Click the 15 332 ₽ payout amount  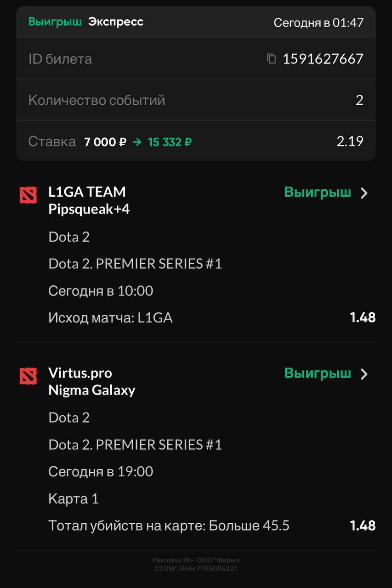pos(170,142)
